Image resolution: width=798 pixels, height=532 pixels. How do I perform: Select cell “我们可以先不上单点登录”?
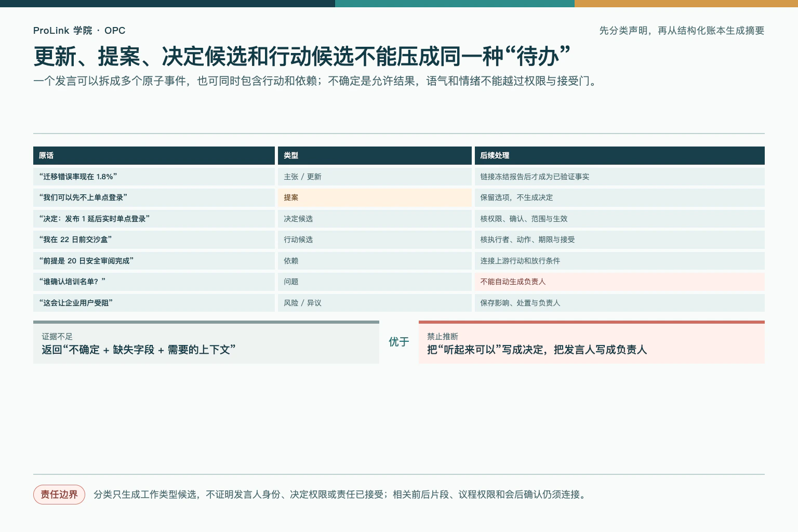(x=154, y=197)
